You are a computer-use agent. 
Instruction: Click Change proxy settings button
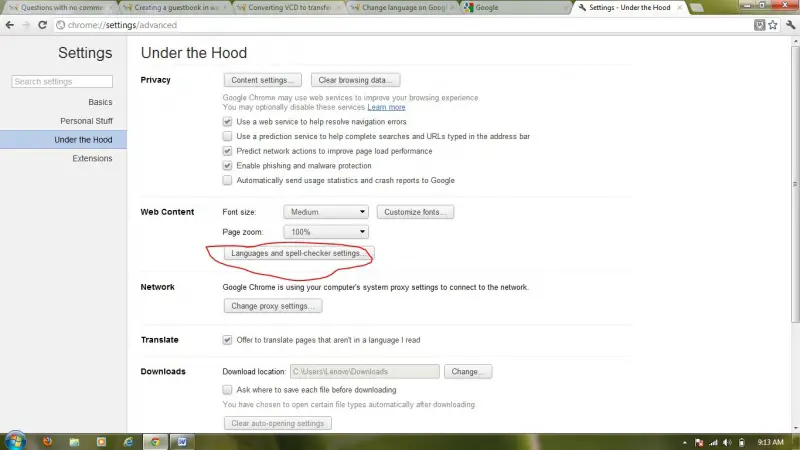tap(272, 306)
